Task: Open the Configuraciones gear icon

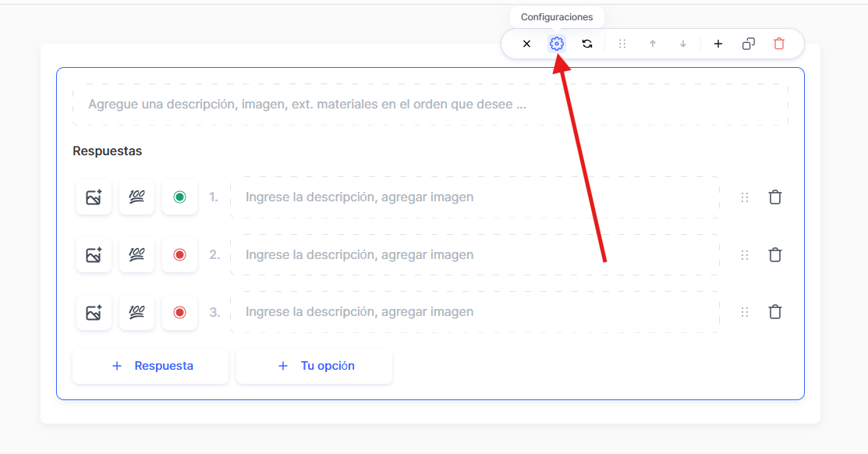Action: 556,44
